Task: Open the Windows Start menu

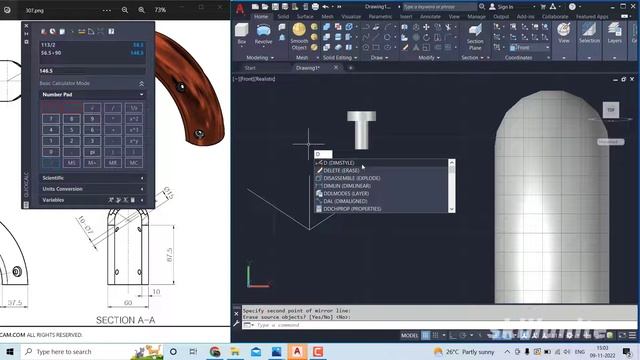Action: [x=10, y=351]
